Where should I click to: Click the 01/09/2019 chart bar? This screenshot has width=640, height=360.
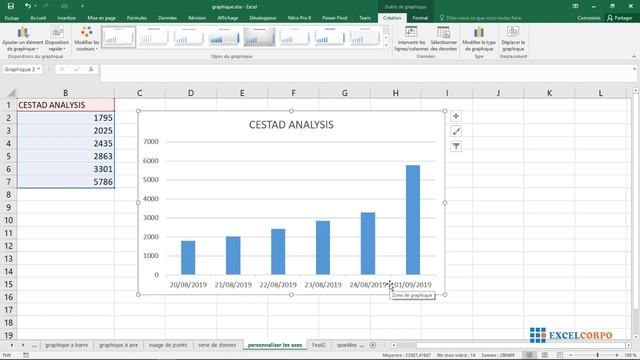(x=413, y=220)
